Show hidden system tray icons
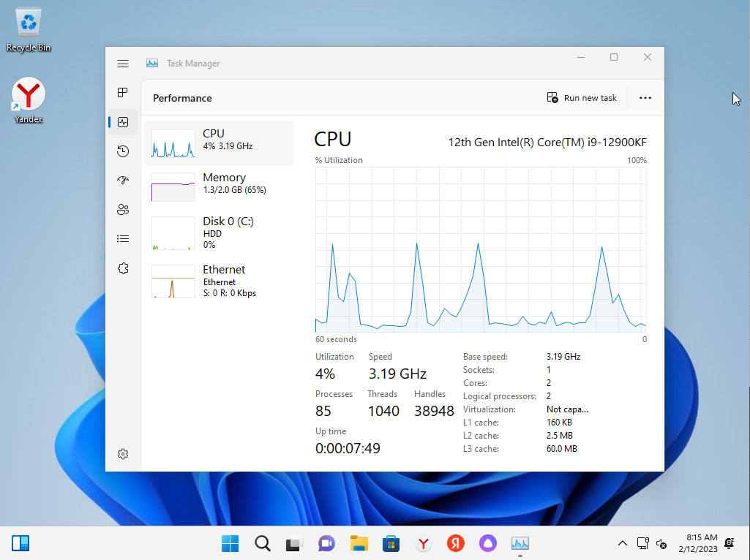The height and width of the screenshot is (560, 750). point(622,543)
